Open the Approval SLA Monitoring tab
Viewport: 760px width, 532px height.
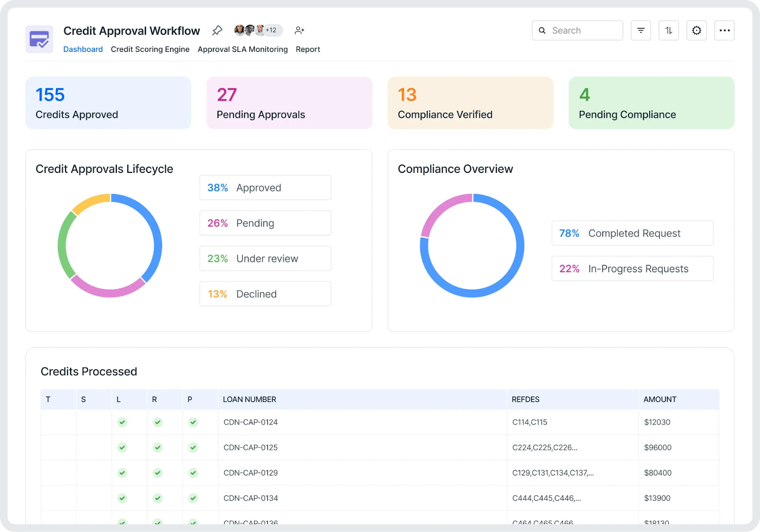243,49
